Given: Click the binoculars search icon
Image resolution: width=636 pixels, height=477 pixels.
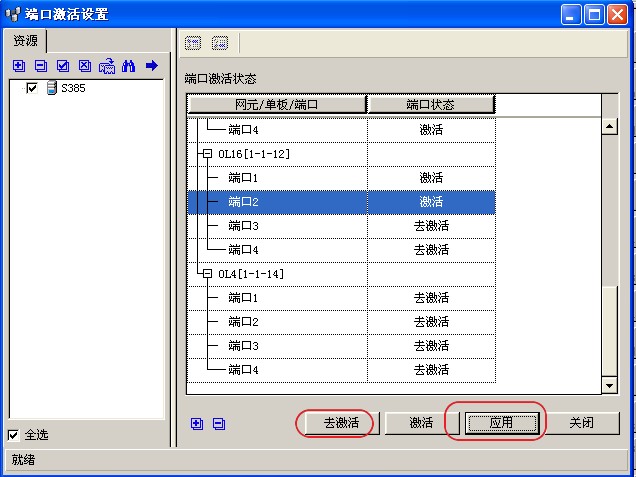Looking at the screenshot, I should point(128,66).
